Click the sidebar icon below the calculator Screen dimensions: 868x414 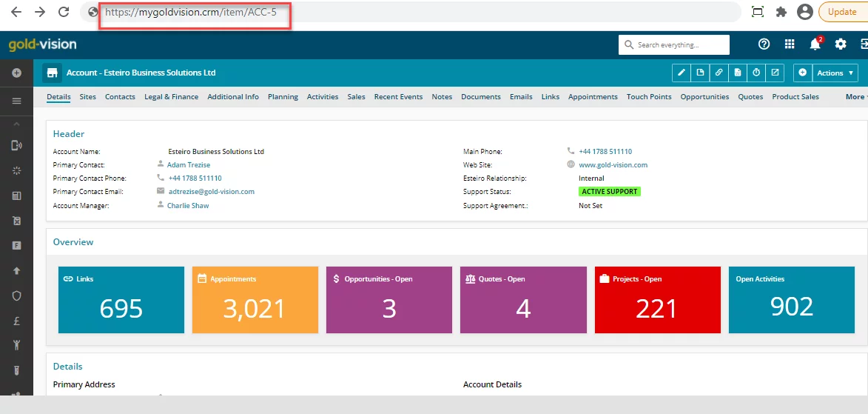tap(16, 221)
